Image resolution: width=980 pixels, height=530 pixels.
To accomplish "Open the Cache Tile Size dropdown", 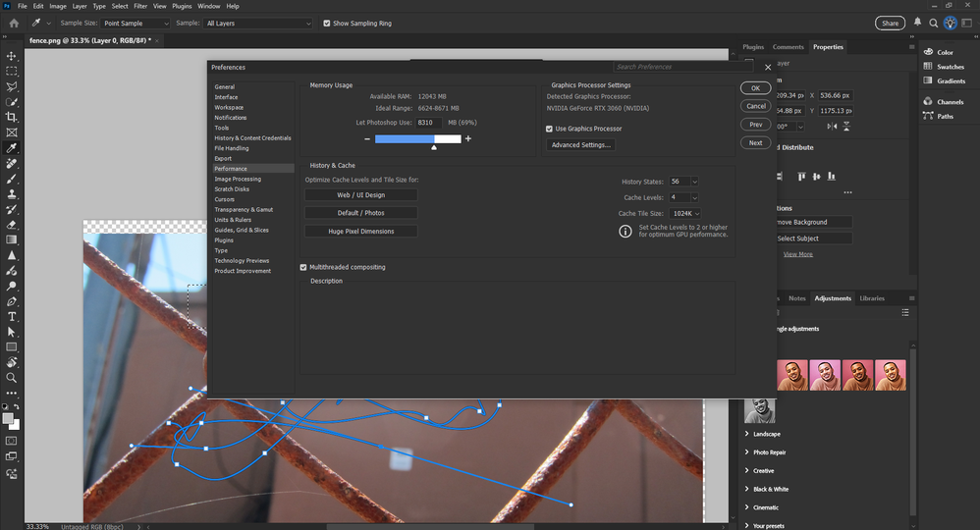I will pyautogui.click(x=684, y=214).
